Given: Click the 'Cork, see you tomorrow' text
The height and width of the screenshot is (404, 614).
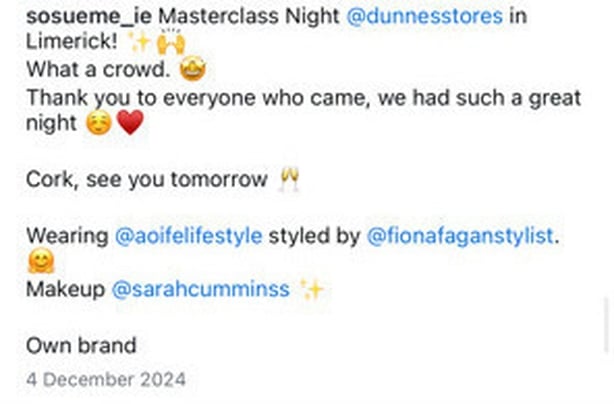Looking at the screenshot, I should tap(147, 181).
